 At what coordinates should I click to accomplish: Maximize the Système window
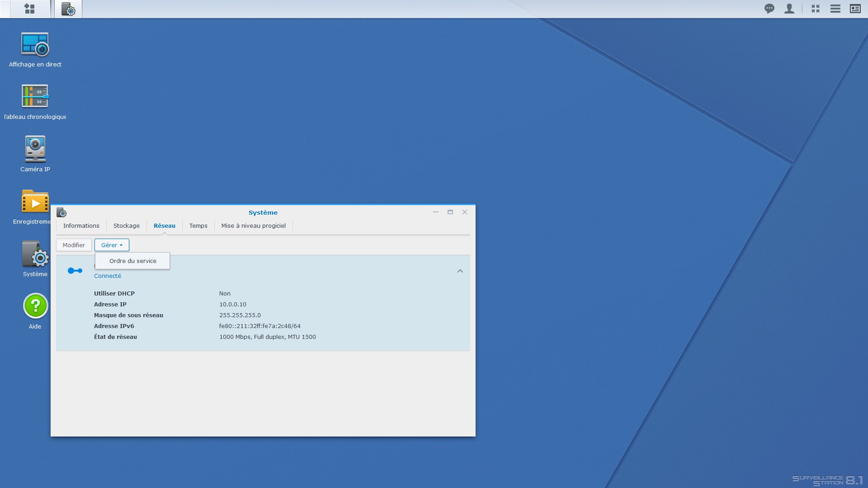pos(450,212)
